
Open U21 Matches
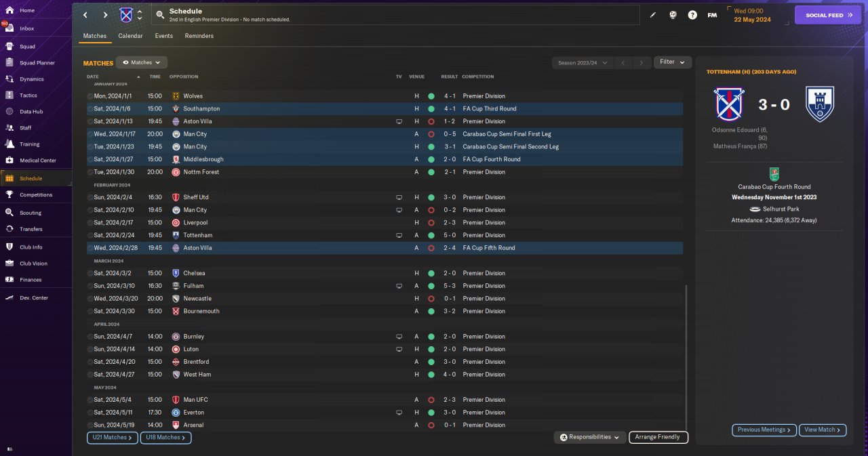pos(113,438)
